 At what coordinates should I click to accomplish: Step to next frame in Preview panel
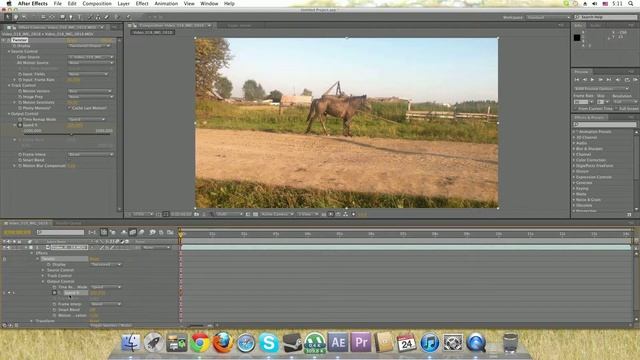click(x=600, y=80)
